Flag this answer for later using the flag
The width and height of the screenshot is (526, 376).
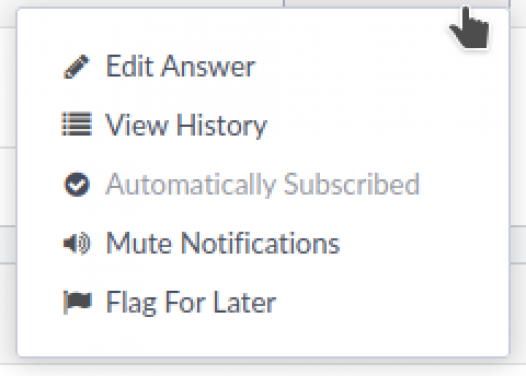tap(77, 302)
